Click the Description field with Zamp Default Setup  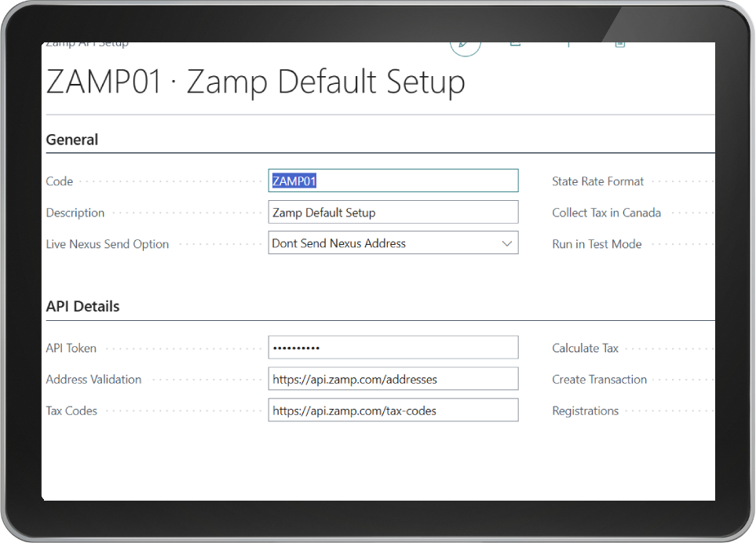click(393, 213)
